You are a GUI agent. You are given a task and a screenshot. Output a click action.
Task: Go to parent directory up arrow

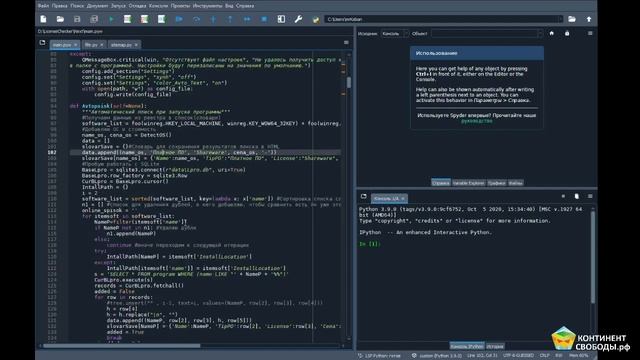(589, 19)
